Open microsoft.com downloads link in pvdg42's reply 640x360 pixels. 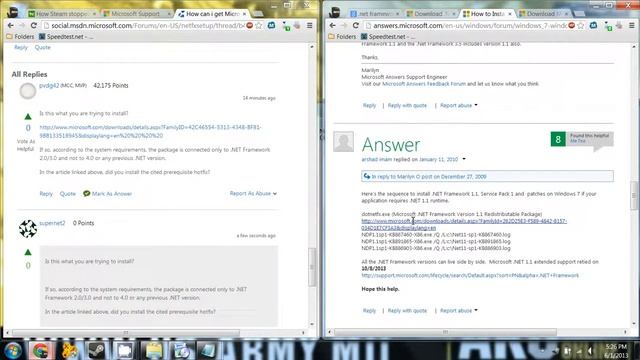(150, 131)
